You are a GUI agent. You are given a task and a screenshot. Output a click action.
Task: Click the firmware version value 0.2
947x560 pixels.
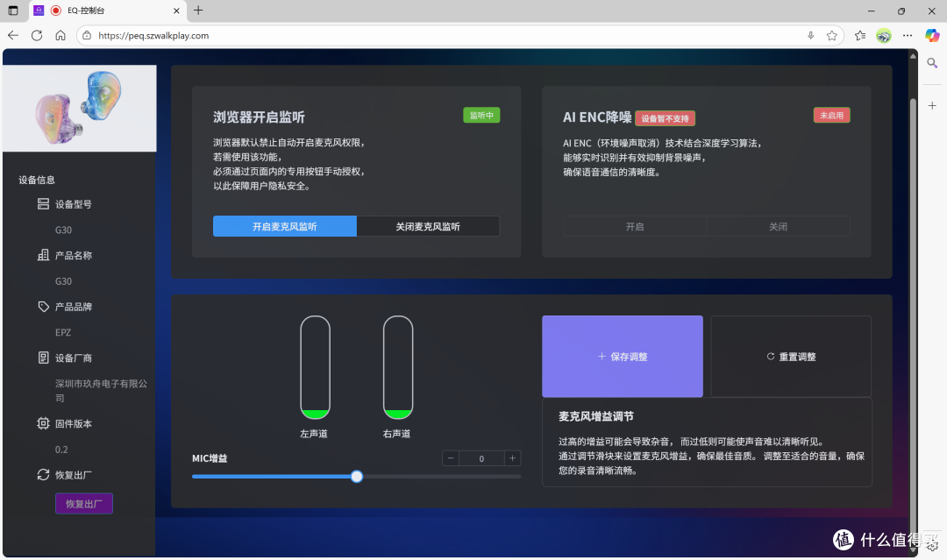click(x=61, y=450)
